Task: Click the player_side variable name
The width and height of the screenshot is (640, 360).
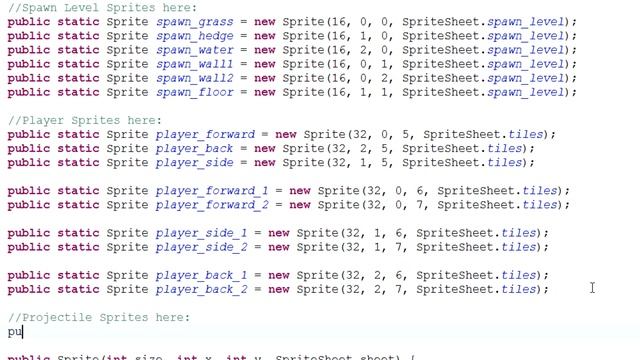Action: (x=195, y=162)
